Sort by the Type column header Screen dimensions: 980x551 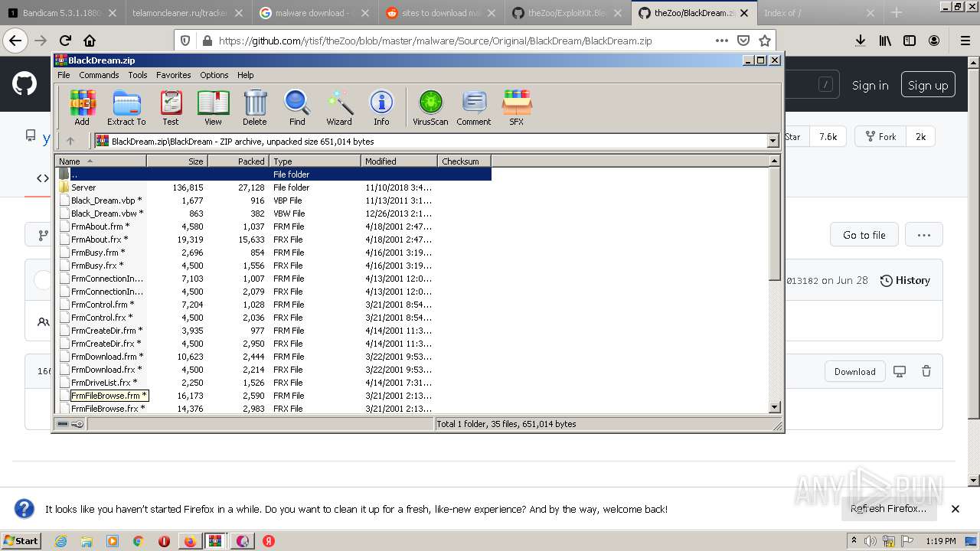click(315, 161)
